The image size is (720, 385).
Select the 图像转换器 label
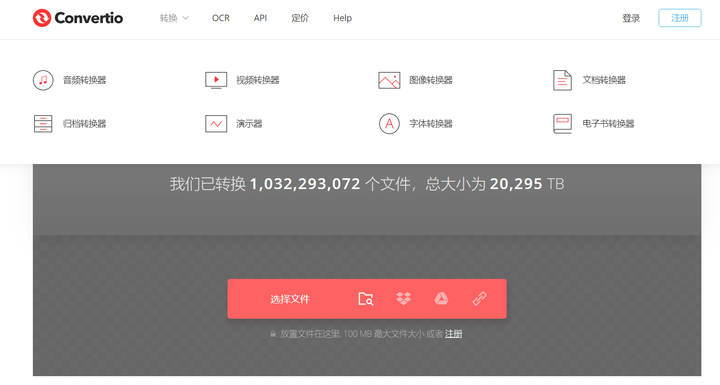pos(431,80)
